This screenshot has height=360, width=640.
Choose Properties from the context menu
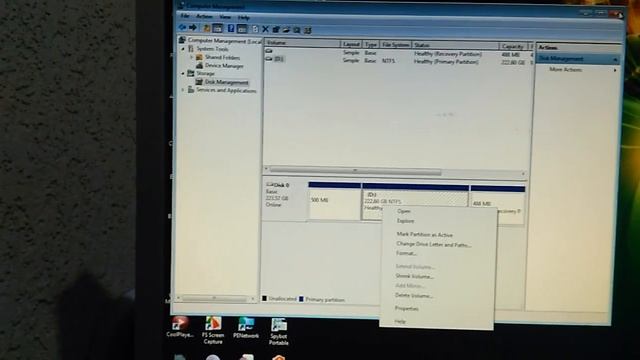pyautogui.click(x=407, y=309)
